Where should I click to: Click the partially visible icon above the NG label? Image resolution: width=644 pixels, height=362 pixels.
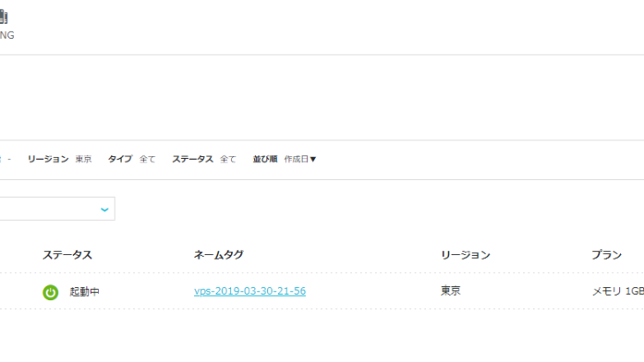click(4, 16)
